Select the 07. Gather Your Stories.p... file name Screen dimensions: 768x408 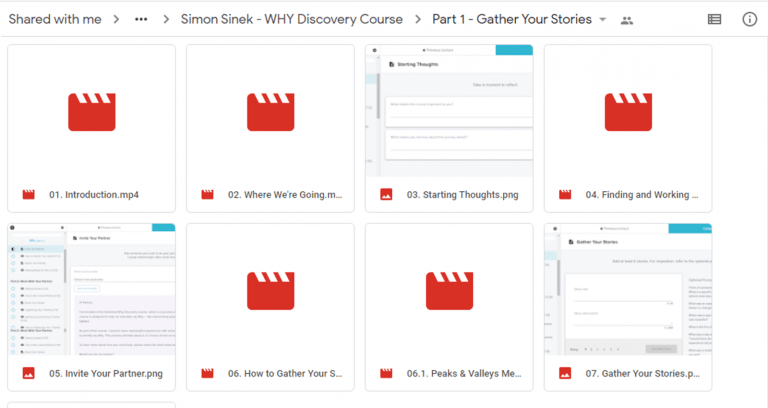point(643,373)
